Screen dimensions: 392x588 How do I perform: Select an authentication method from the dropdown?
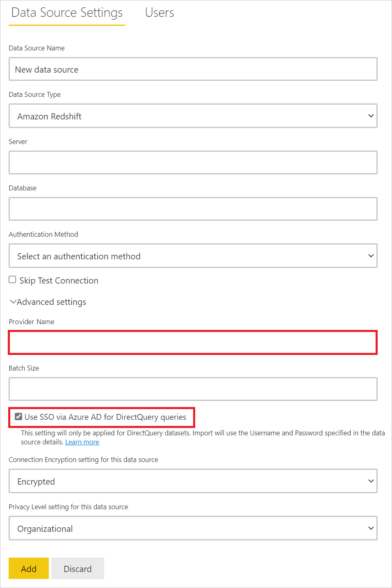pos(193,256)
